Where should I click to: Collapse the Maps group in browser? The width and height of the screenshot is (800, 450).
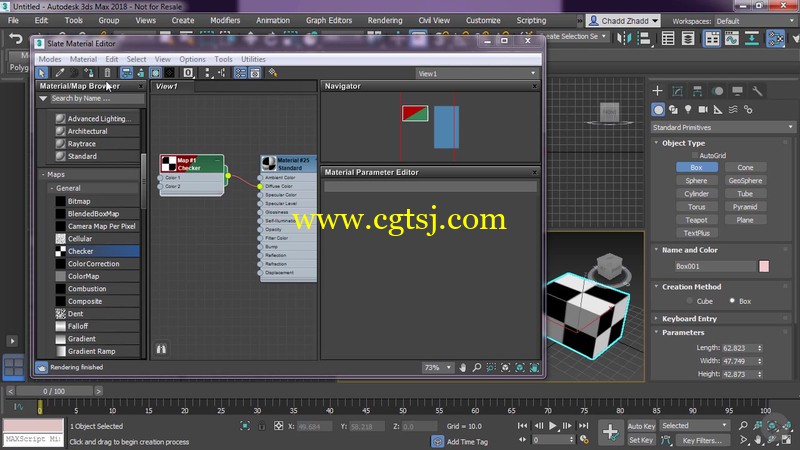(43, 174)
